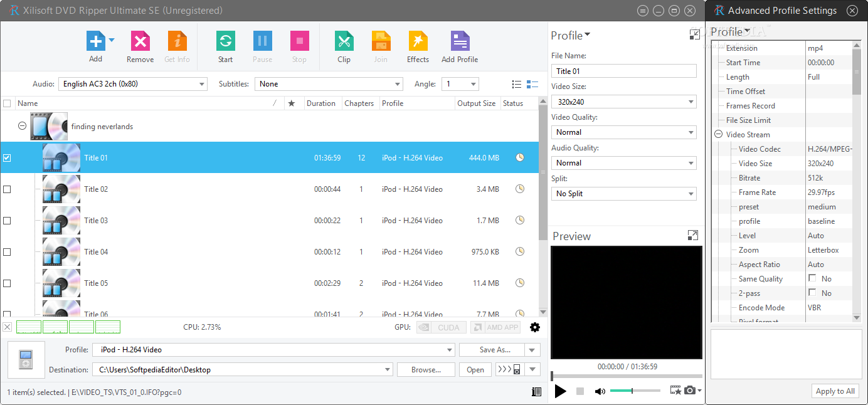The width and height of the screenshot is (868, 405).
Task: Toggle AMD APP GPU acceleration
Action: (495, 327)
